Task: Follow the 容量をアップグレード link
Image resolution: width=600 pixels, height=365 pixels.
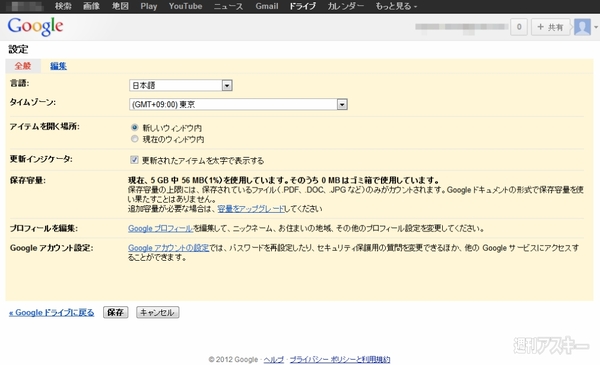Action: click(x=251, y=209)
